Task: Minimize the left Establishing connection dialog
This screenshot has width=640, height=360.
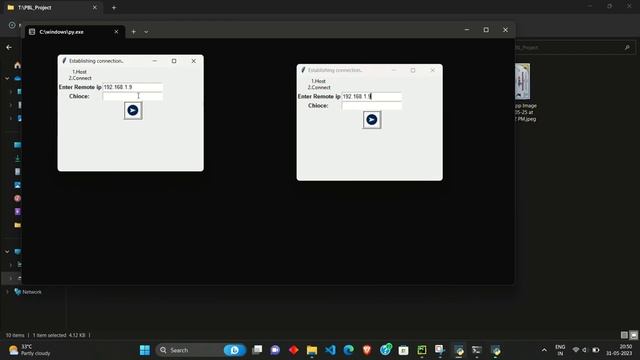Action: click(154, 61)
